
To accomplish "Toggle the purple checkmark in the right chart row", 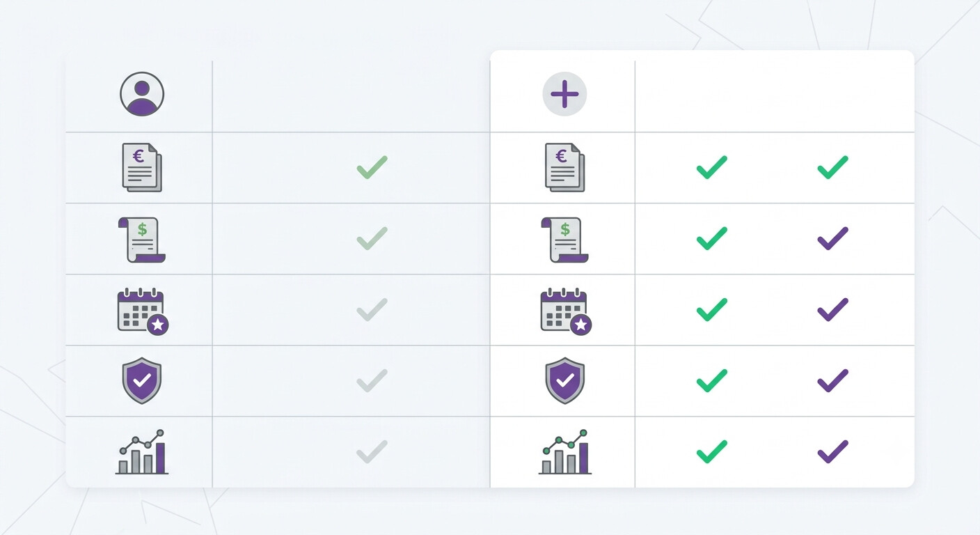I will tap(832, 451).
